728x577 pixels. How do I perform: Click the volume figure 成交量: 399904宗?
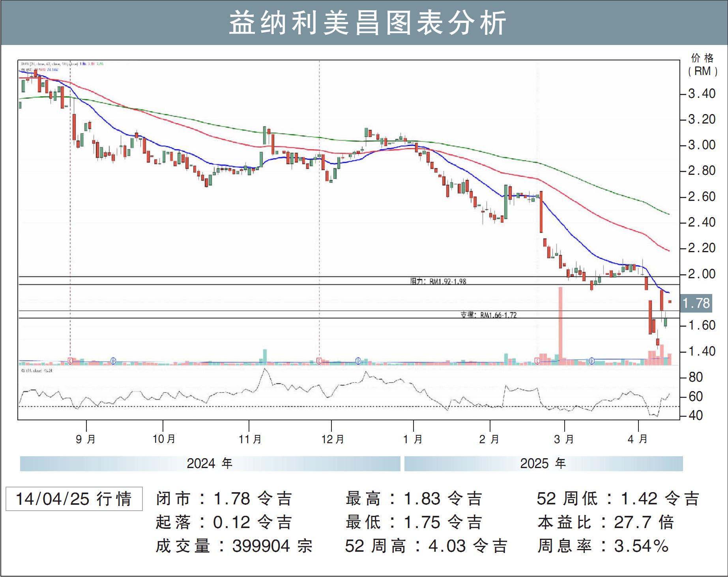(x=234, y=546)
